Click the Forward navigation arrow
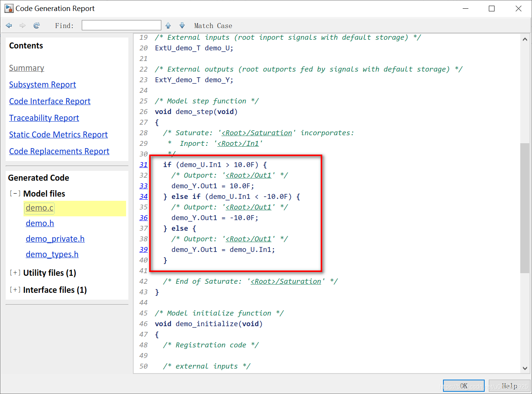This screenshot has width=532, height=394. [23, 25]
